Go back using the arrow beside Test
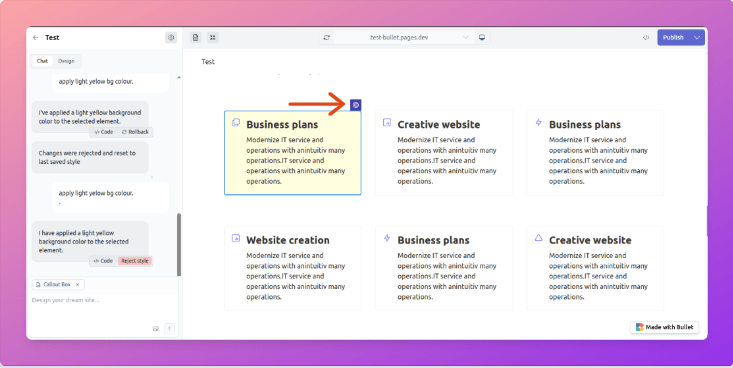The image size is (733, 368). (36, 37)
